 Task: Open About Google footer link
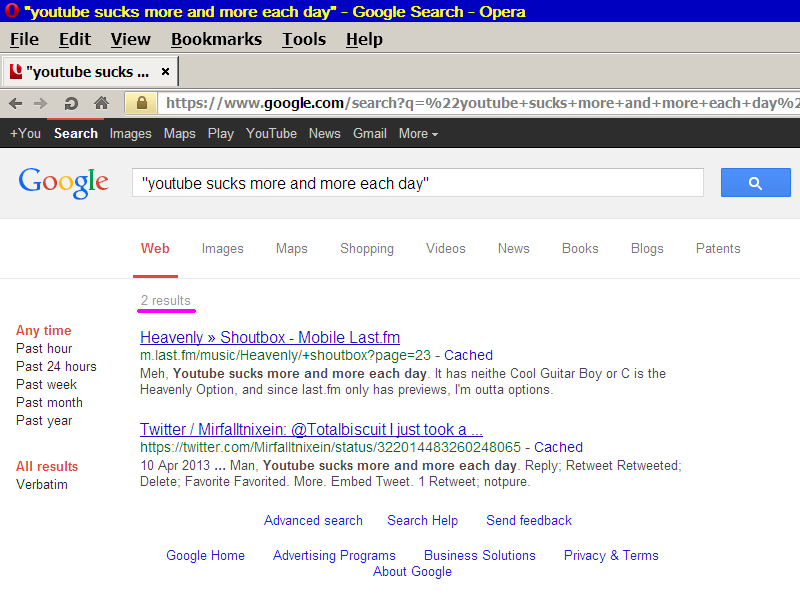412,572
